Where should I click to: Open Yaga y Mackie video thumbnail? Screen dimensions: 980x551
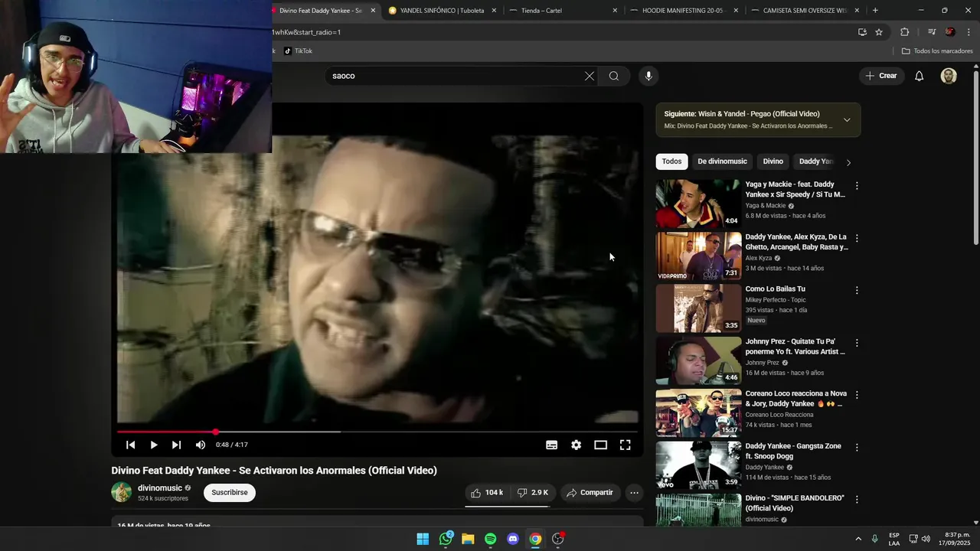pyautogui.click(x=698, y=204)
